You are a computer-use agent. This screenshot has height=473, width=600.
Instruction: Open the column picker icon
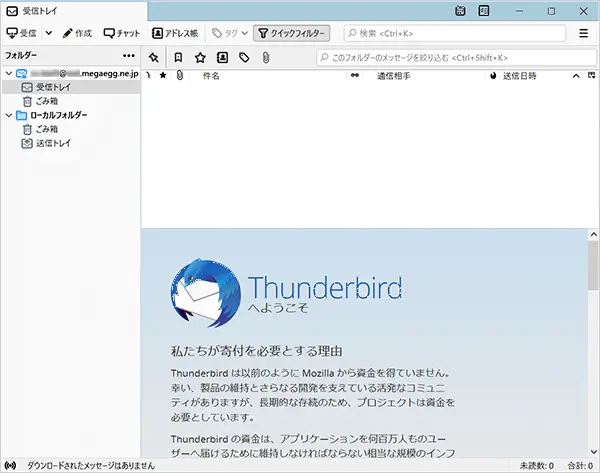coord(592,75)
